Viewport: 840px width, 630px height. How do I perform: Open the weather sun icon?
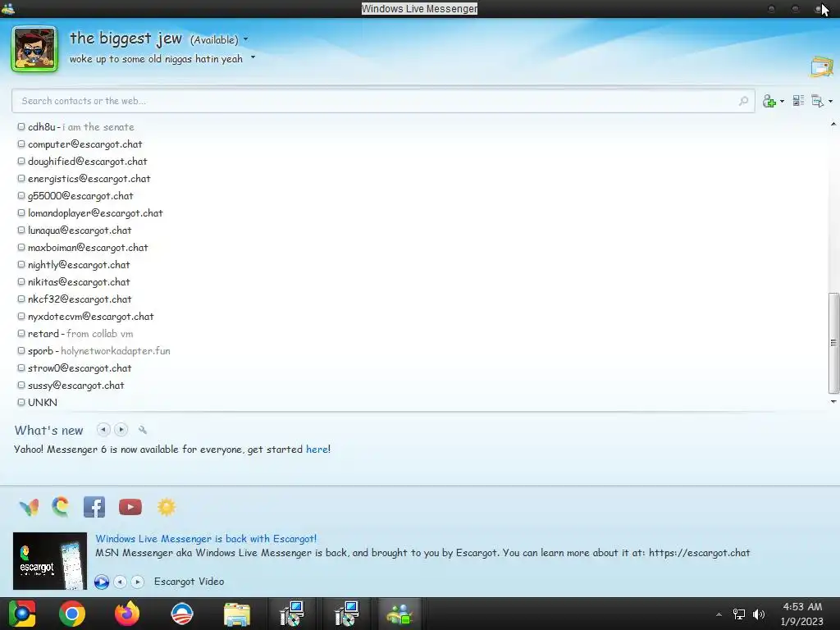[x=167, y=507]
